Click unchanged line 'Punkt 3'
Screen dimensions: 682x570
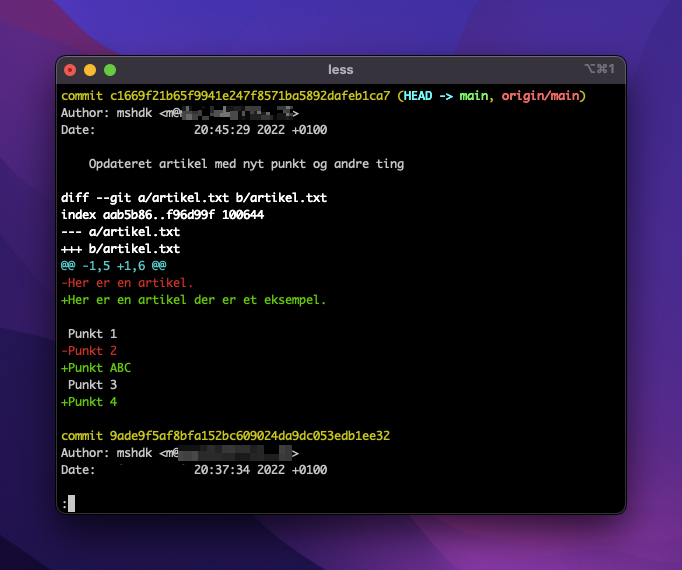coord(92,385)
